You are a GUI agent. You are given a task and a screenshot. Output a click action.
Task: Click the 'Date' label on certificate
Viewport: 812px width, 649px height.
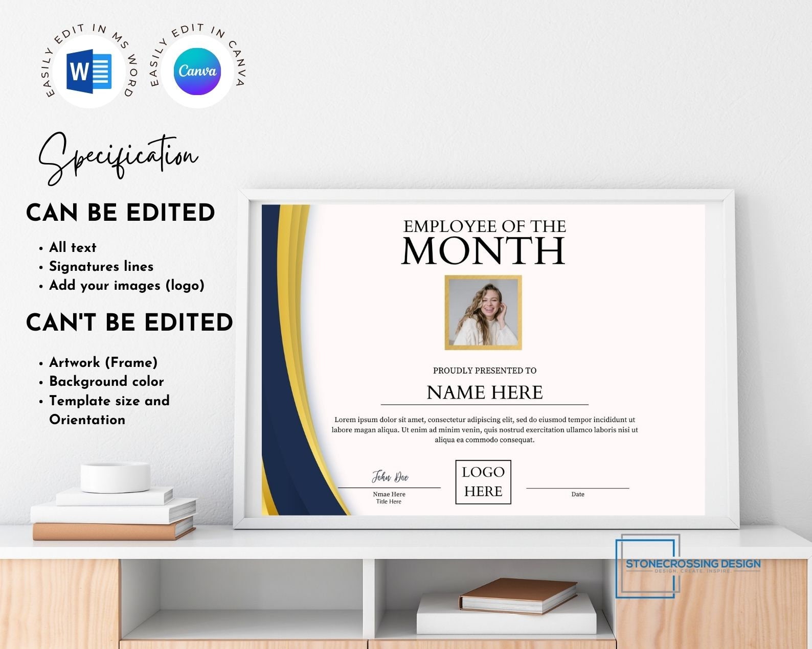pyautogui.click(x=578, y=494)
